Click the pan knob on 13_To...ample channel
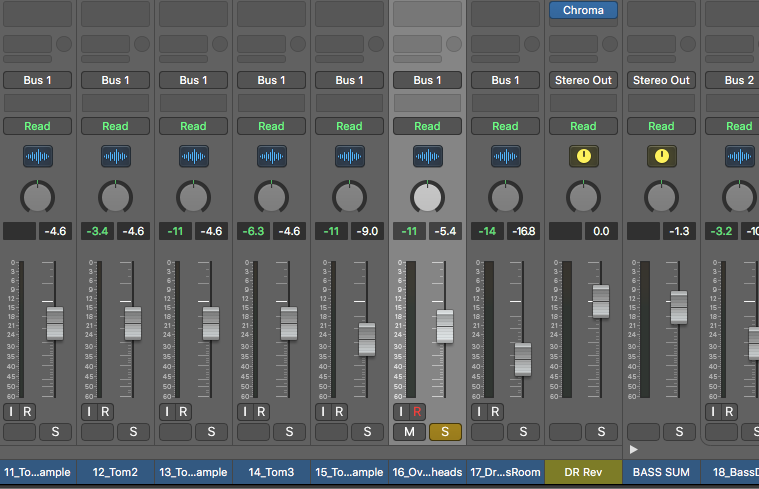 (x=193, y=197)
